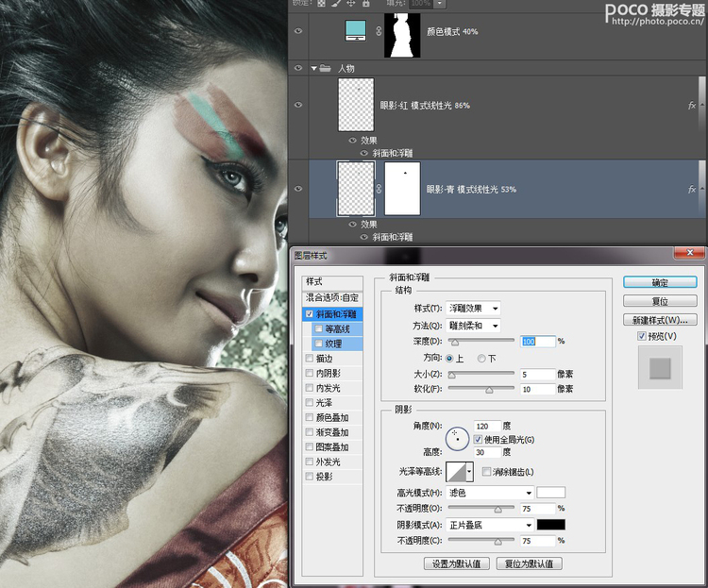708x588 pixels.
Task: Enable the 描边 stroke checkbox
Action: 310,358
